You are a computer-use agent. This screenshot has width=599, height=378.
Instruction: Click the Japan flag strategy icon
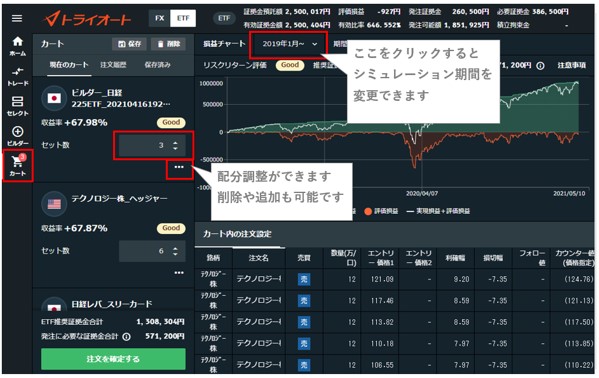pyautogui.click(x=54, y=99)
